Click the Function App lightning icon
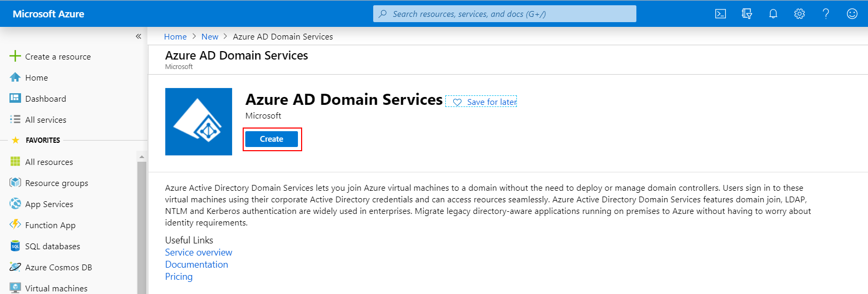The image size is (868, 294). click(x=15, y=224)
